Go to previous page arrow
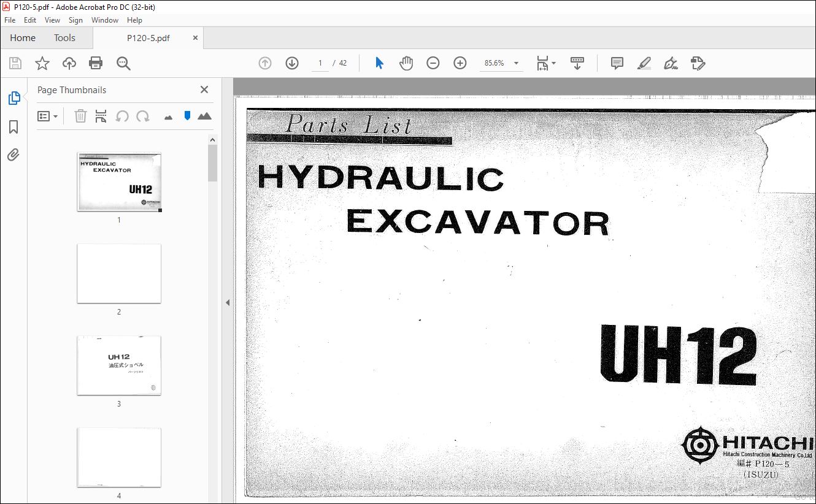This screenshot has height=504, width=816. pyautogui.click(x=265, y=63)
